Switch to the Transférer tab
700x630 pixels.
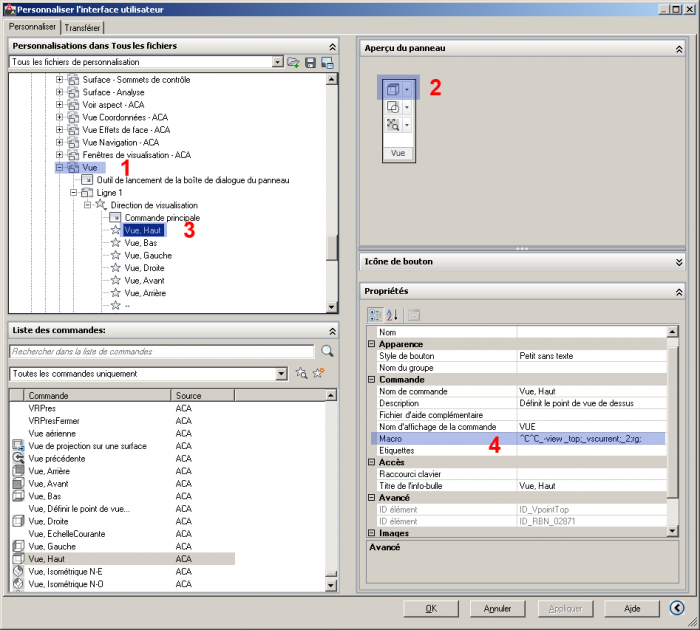pyautogui.click(x=84, y=27)
